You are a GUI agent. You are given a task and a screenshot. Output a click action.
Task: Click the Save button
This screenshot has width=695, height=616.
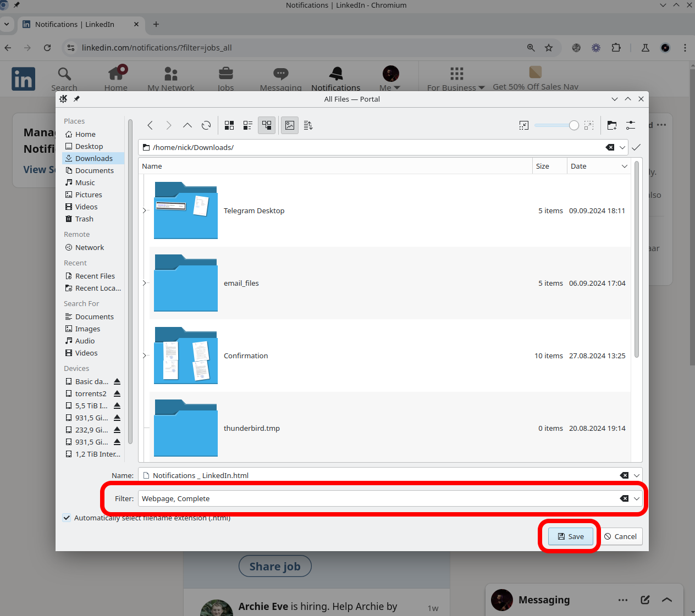(571, 536)
